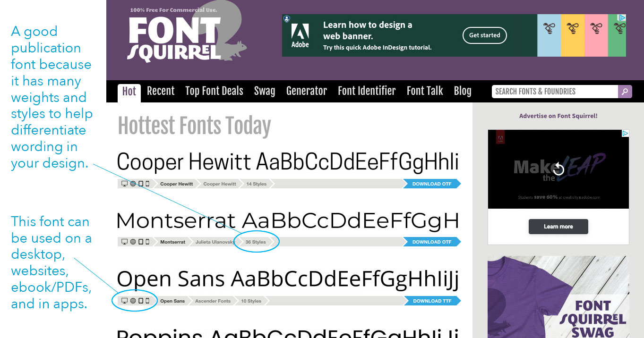Click Get started in the Adobe ad

click(484, 35)
